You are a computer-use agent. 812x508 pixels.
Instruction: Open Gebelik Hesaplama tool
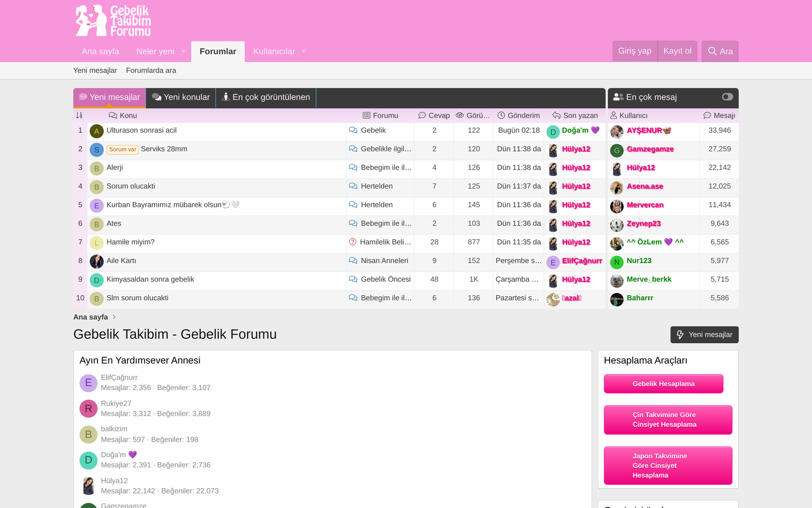tap(664, 384)
